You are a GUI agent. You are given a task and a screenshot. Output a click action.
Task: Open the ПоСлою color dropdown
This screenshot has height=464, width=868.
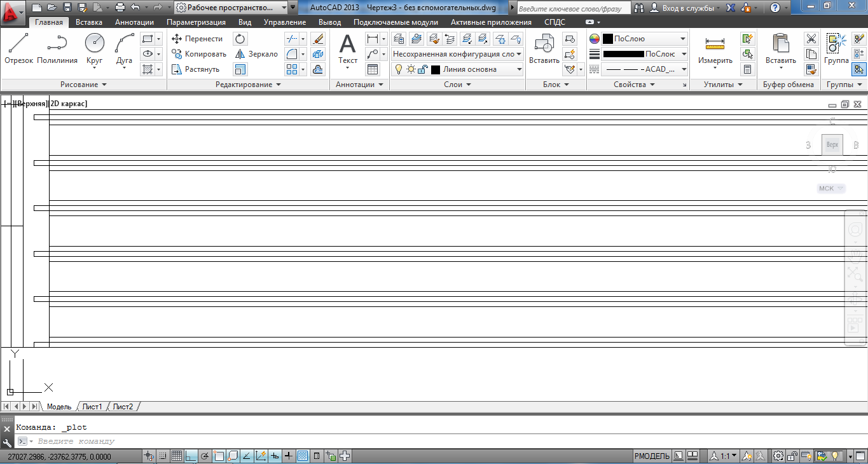645,39
